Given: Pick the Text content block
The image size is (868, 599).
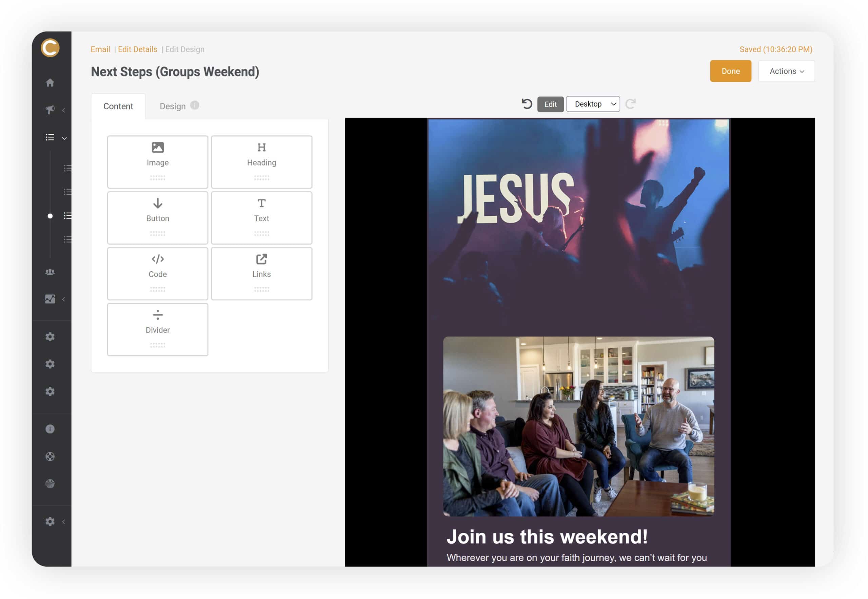Looking at the screenshot, I should pos(262,218).
